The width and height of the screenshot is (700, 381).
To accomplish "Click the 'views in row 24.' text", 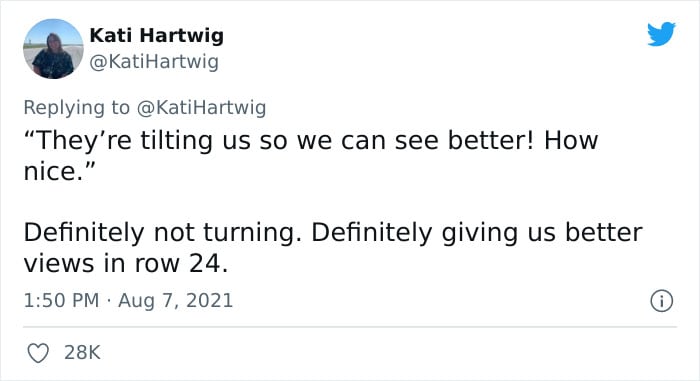I will (126, 264).
